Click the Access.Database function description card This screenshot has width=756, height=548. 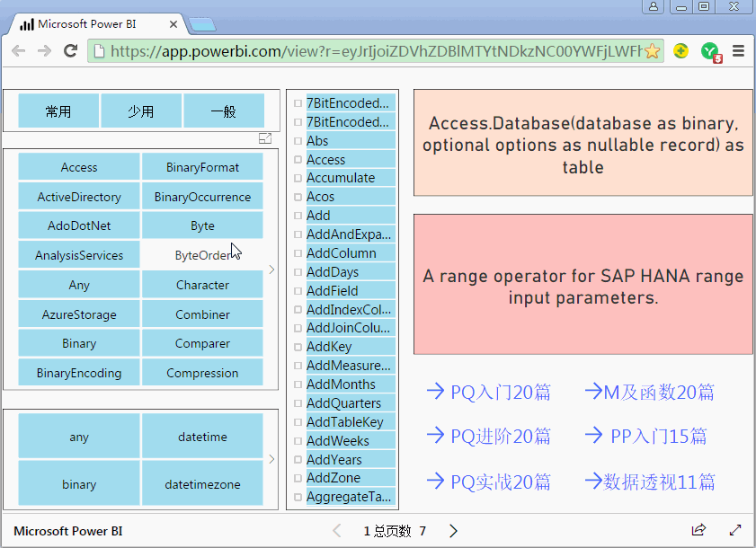[583, 143]
